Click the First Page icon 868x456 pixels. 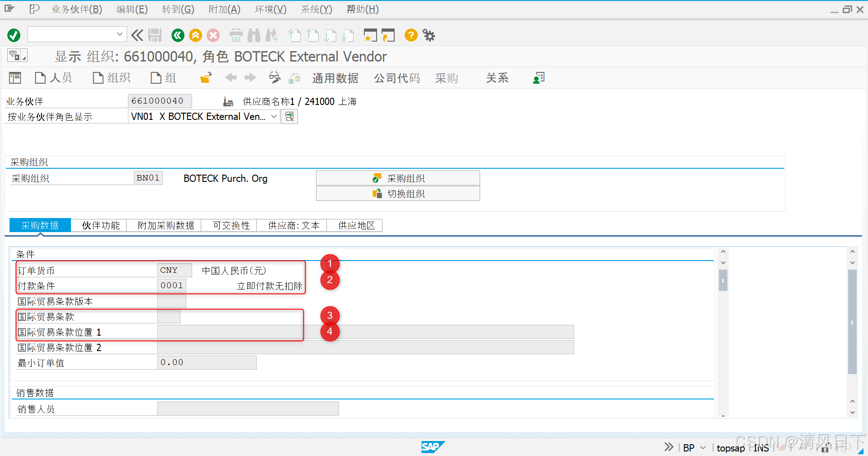point(294,35)
